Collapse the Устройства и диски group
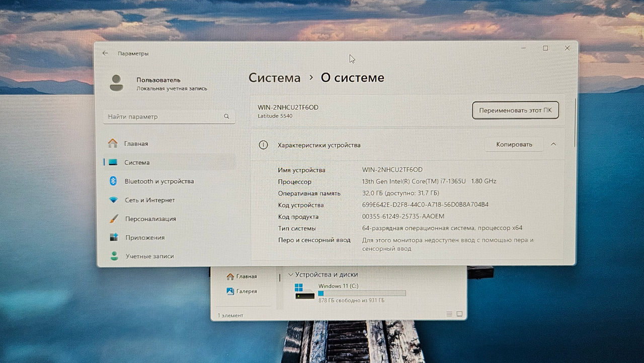Image resolution: width=644 pixels, height=363 pixels. click(x=290, y=275)
